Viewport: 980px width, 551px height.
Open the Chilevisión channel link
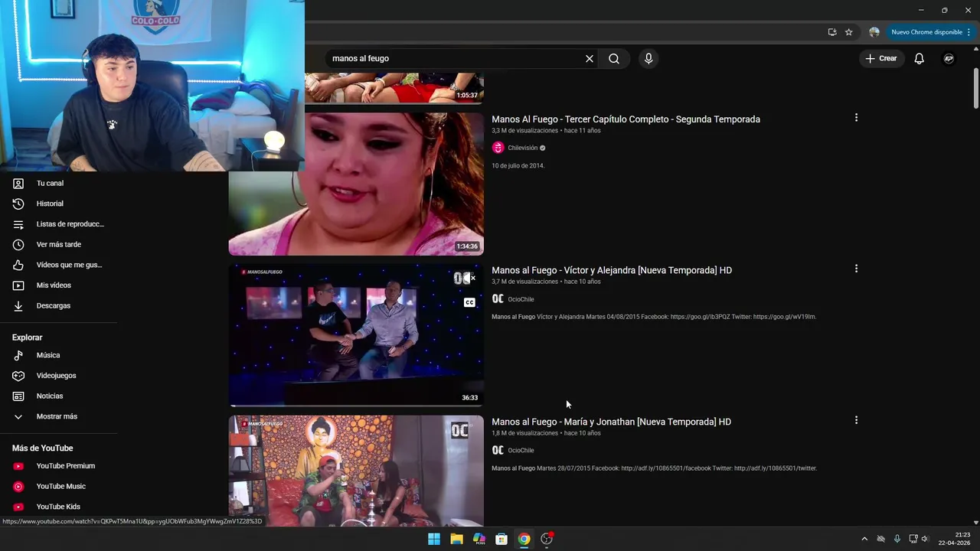(x=522, y=148)
